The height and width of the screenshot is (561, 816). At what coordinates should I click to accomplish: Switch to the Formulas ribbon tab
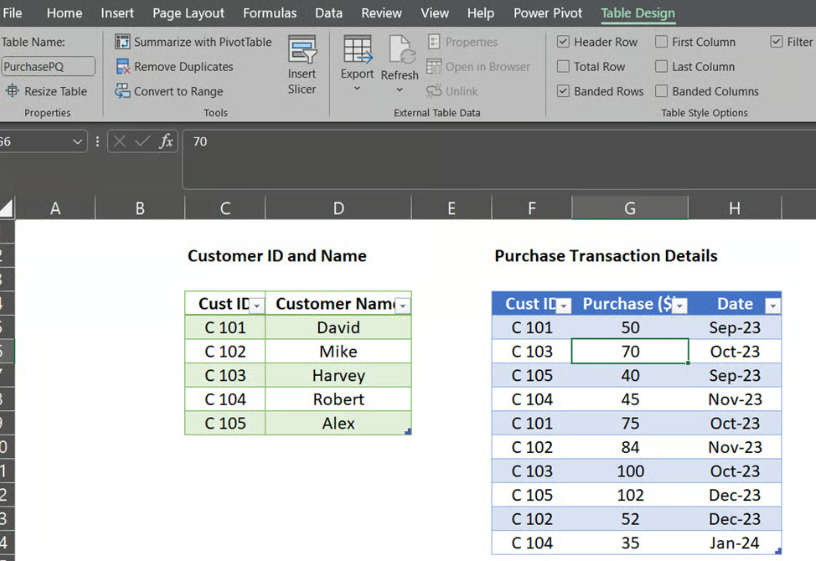[269, 13]
